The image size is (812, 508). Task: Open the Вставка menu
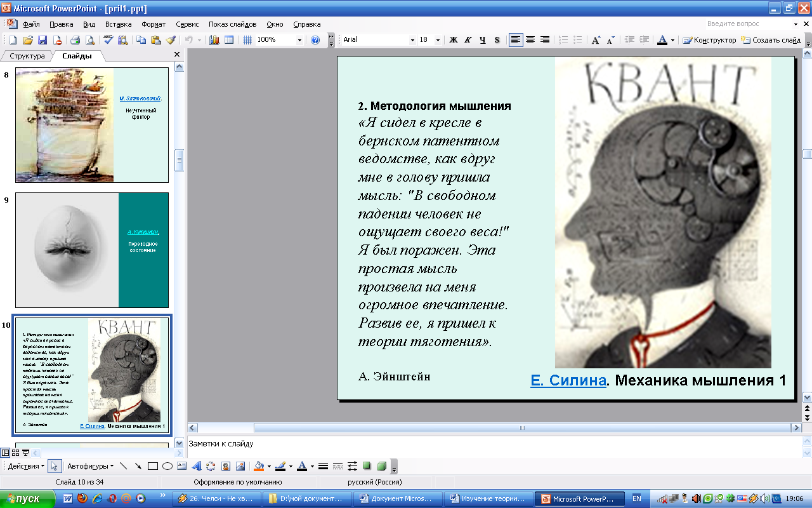click(x=118, y=24)
